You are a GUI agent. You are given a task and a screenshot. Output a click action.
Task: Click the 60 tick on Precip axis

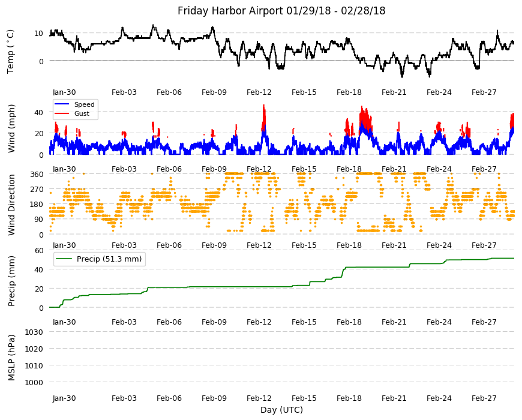tap(39, 251)
